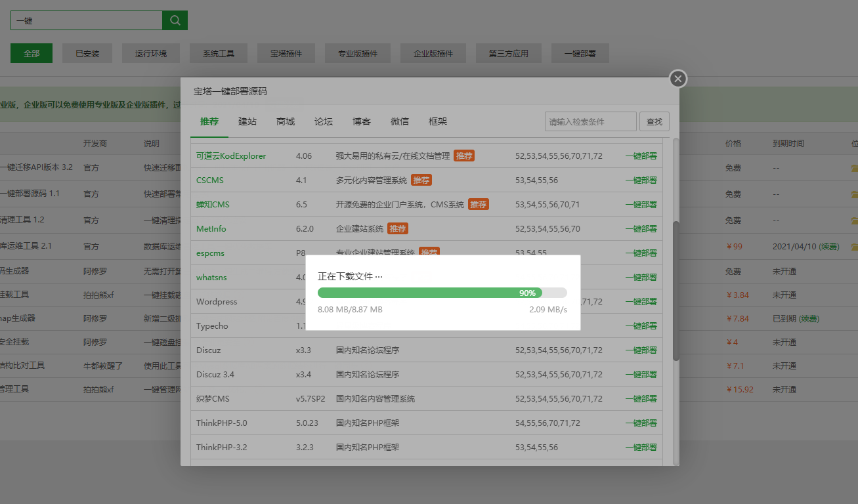Screen dimensions: 858x504
Task: Click 一键部署 for Discuz 3.4
Action: (641, 375)
